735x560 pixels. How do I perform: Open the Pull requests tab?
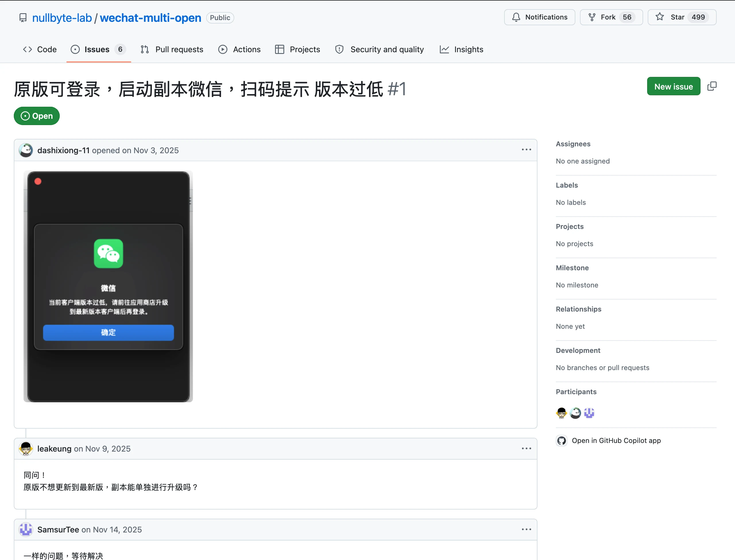coord(172,49)
